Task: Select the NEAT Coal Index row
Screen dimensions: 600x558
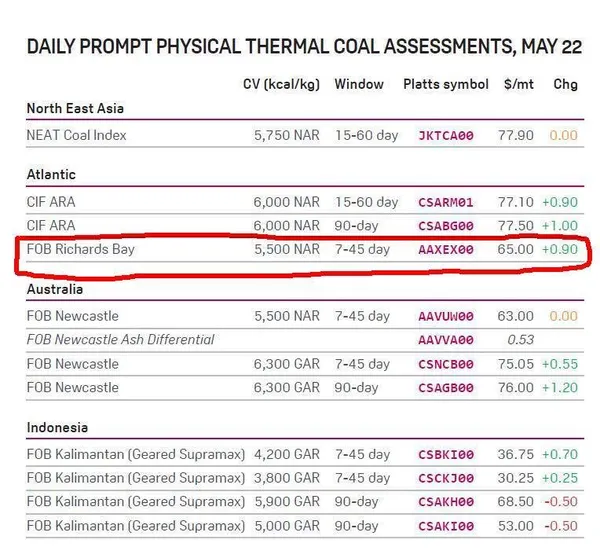Action: (x=305, y=135)
